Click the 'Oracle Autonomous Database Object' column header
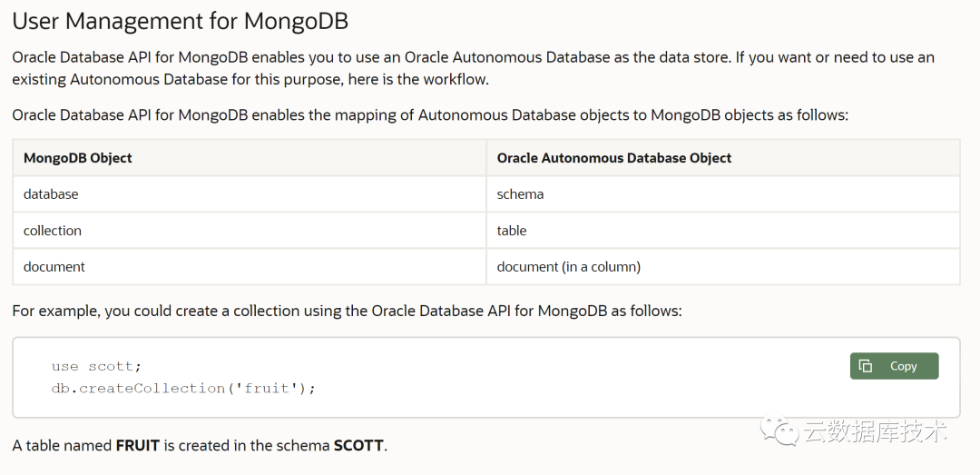The height and width of the screenshot is (475, 980). tap(614, 158)
